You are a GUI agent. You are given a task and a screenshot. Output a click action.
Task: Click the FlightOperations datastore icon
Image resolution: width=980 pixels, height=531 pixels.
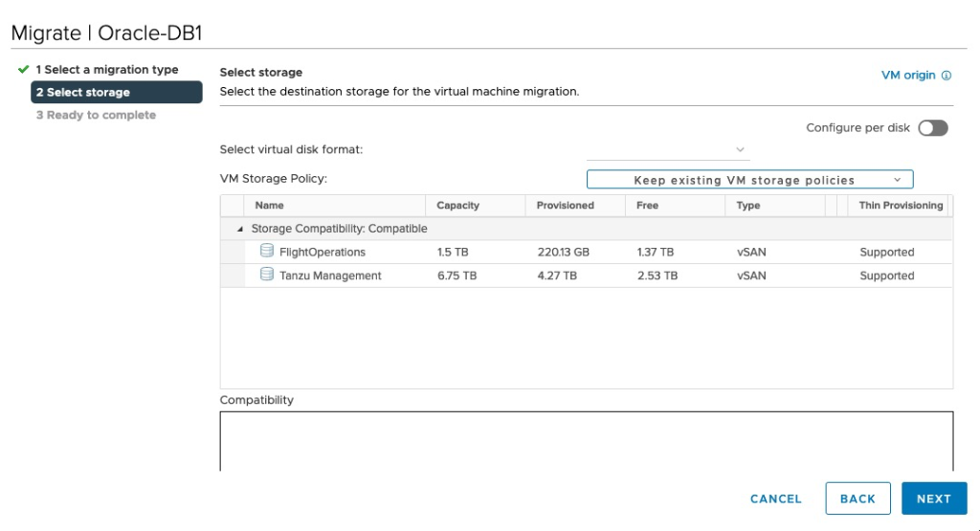click(x=267, y=252)
